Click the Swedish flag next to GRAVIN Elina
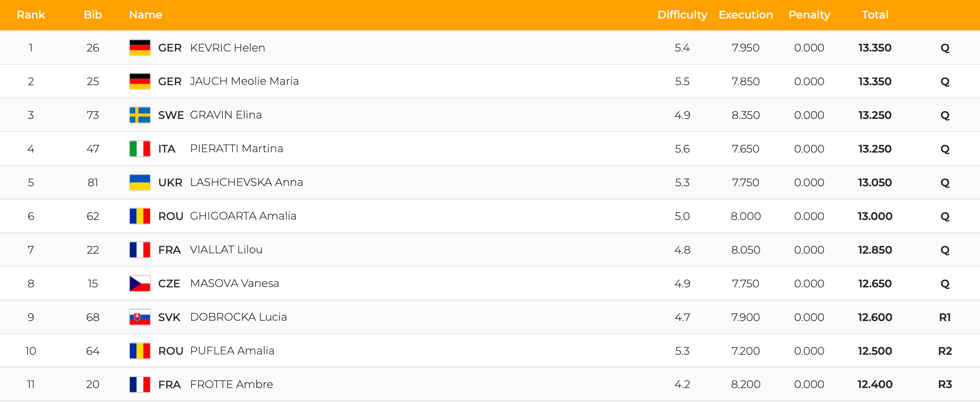 pyautogui.click(x=140, y=115)
